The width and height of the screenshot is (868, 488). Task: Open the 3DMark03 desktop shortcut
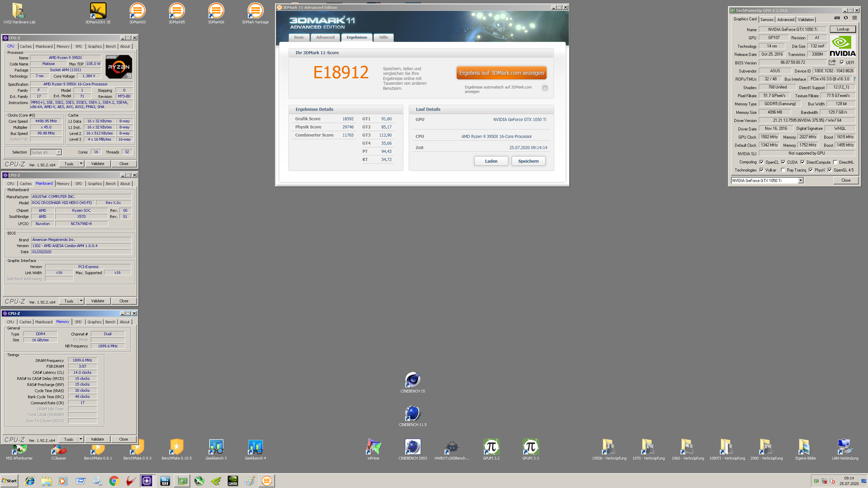click(137, 14)
